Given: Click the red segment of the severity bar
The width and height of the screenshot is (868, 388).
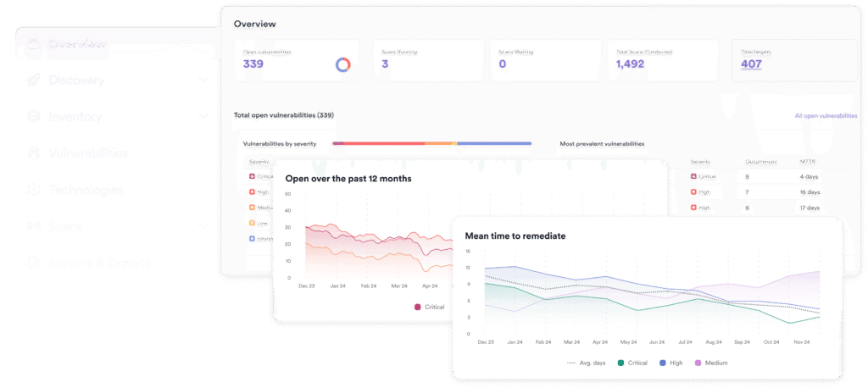Looking at the screenshot, I should (x=377, y=143).
